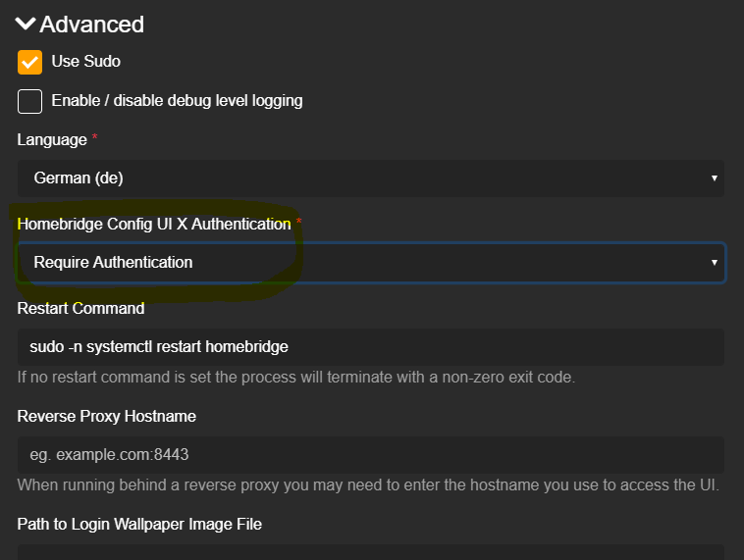
Task: Click the arrow on the Language dropdown
Action: point(714,178)
